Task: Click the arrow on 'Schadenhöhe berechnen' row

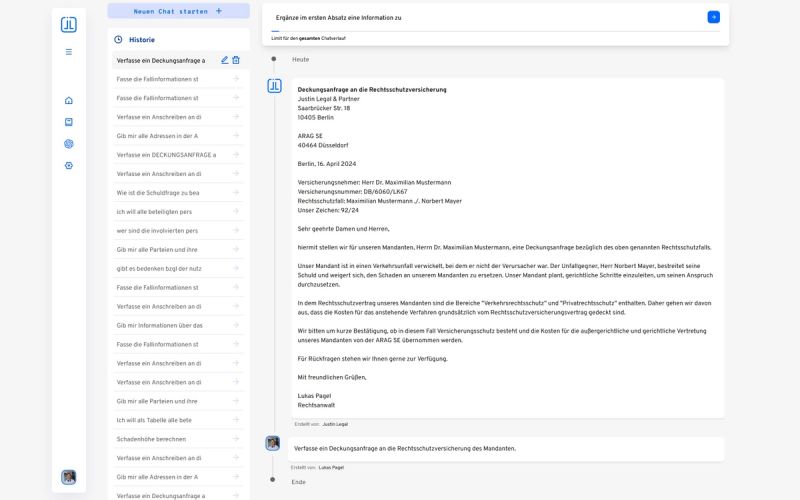Action: click(x=236, y=439)
